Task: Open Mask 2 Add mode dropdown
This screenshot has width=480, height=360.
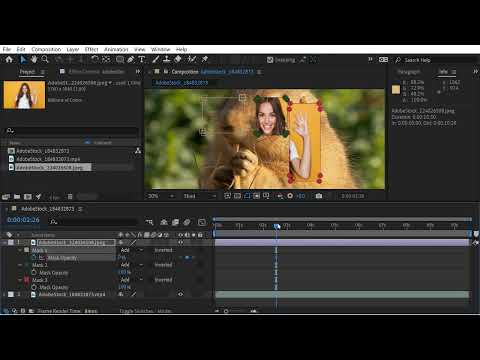Action: click(131, 265)
